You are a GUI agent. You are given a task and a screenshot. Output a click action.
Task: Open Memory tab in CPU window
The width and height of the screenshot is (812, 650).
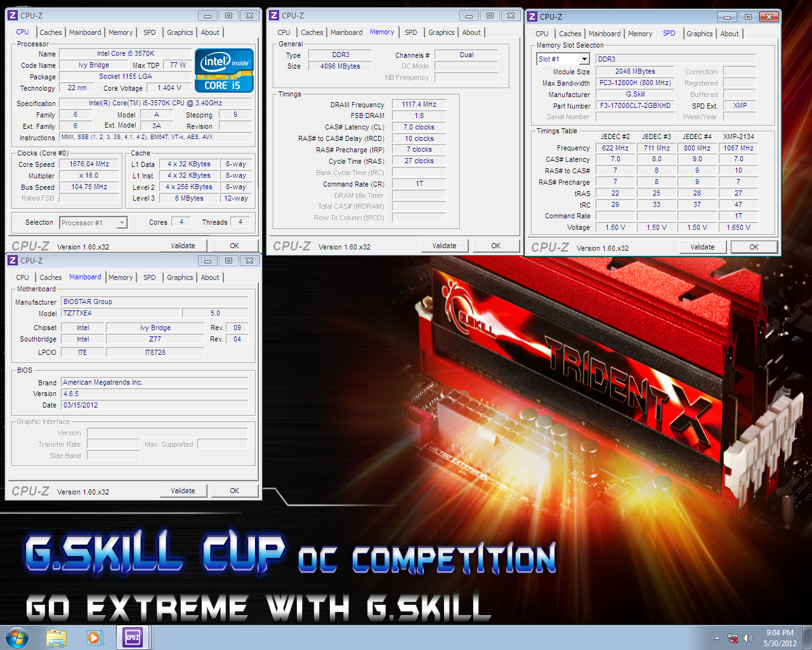click(121, 32)
